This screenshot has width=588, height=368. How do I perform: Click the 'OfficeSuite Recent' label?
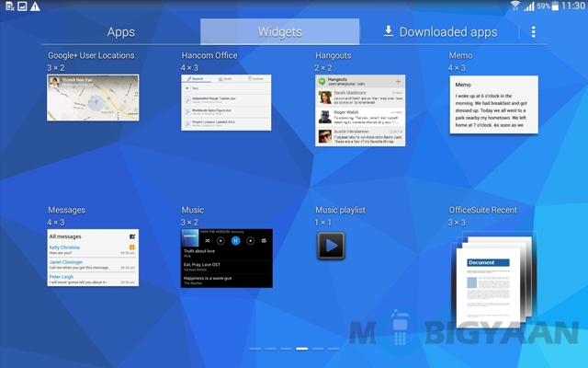[x=482, y=210]
